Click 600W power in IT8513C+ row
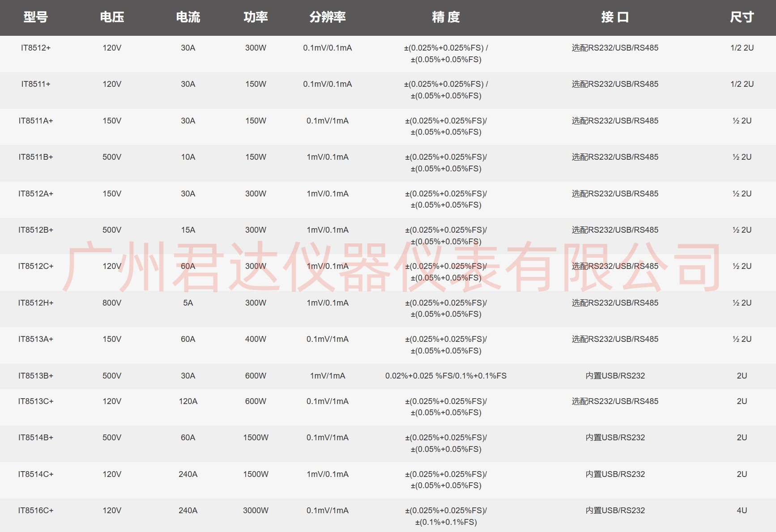 [x=256, y=401]
